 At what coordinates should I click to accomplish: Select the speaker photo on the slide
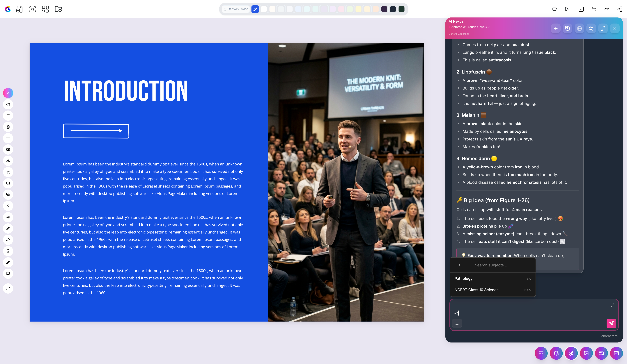[346, 182]
